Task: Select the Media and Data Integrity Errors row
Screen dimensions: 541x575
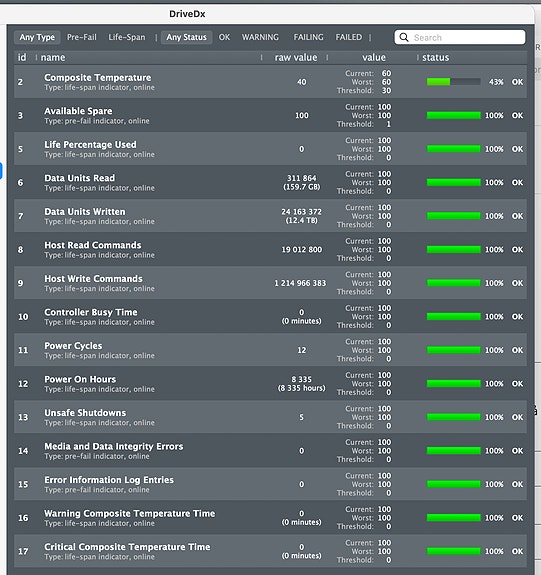Action: pos(270,451)
